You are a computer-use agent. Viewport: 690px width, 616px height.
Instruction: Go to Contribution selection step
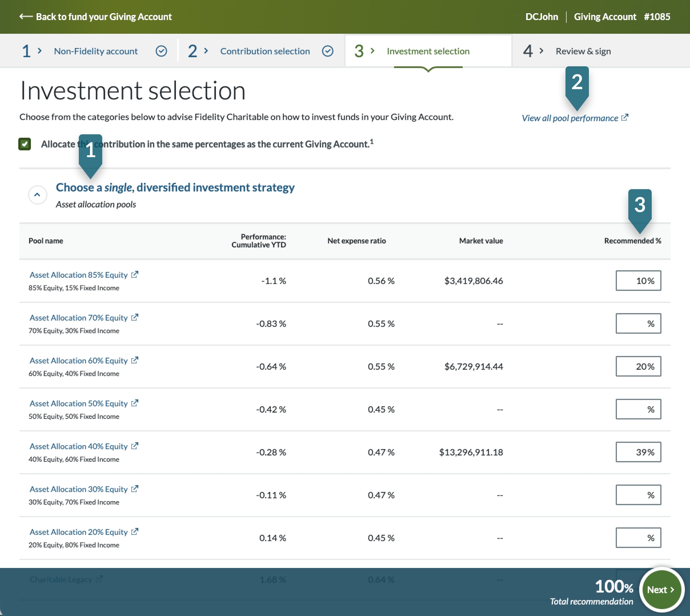click(265, 51)
